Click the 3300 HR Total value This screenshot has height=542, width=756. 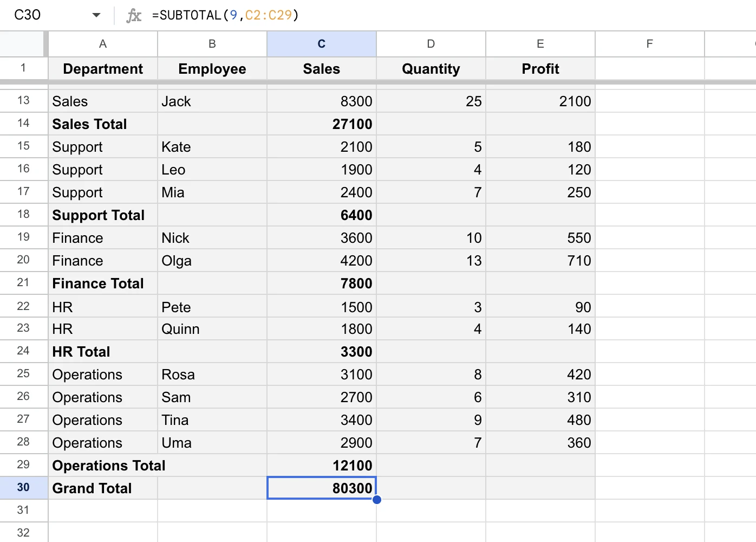pyautogui.click(x=322, y=352)
